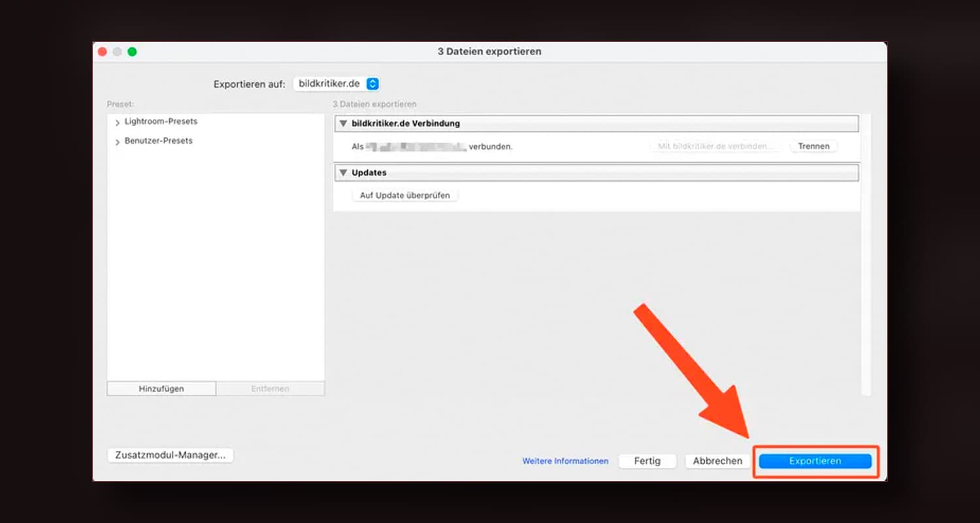The width and height of the screenshot is (980, 523).
Task: Select the Benutzer-Presets folder label
Action: tap(158, 141)
